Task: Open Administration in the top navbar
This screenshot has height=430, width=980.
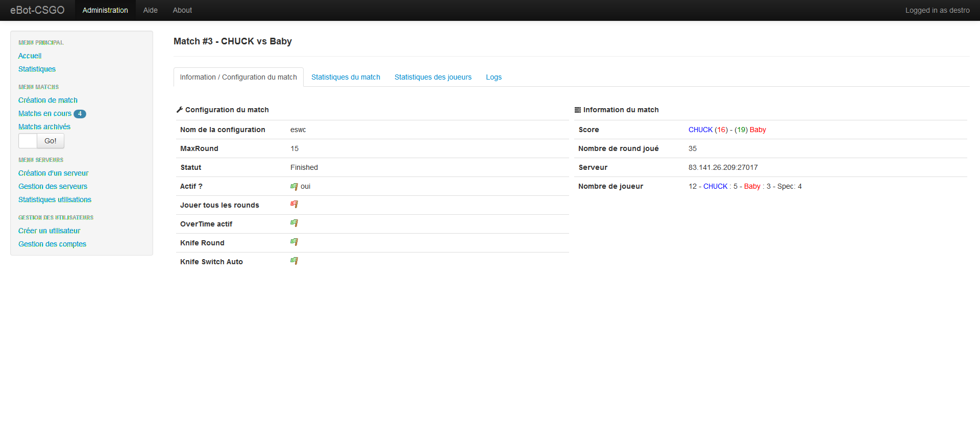Action: tap(105, 10)
